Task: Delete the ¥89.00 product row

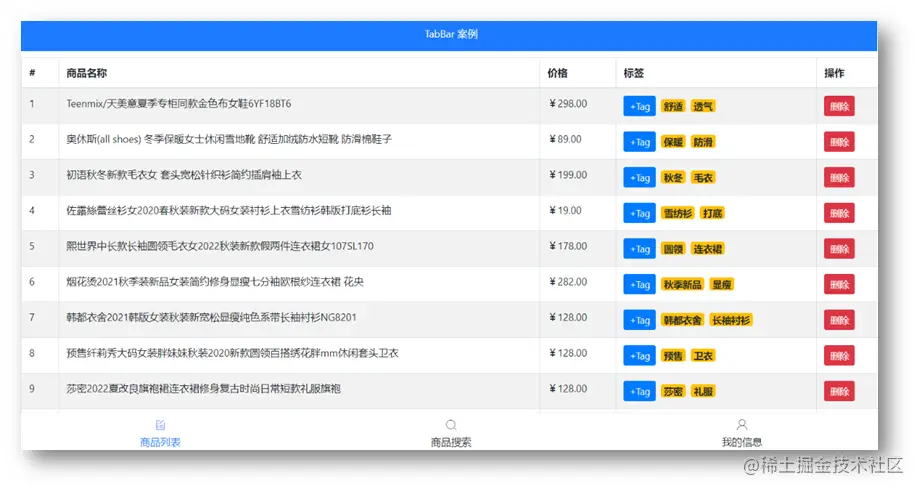Action: [x=839, y=142]
